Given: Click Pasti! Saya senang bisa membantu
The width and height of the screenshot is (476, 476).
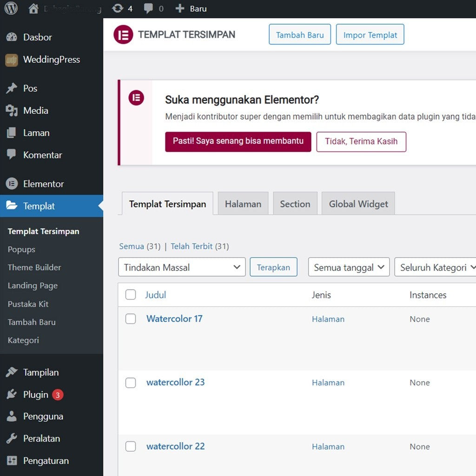Looking at the screenshot, I should (x=238, y=141).
